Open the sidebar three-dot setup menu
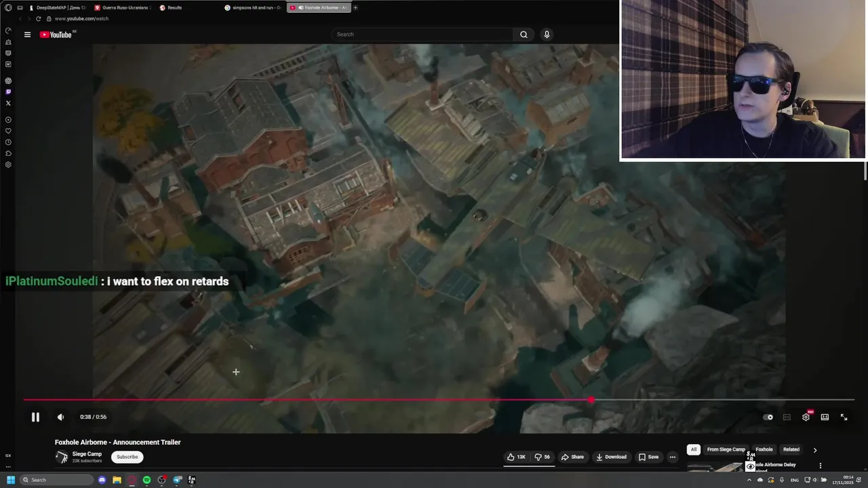Image resolution: width=868 pixels, height=488 pixels. (8, 466)
